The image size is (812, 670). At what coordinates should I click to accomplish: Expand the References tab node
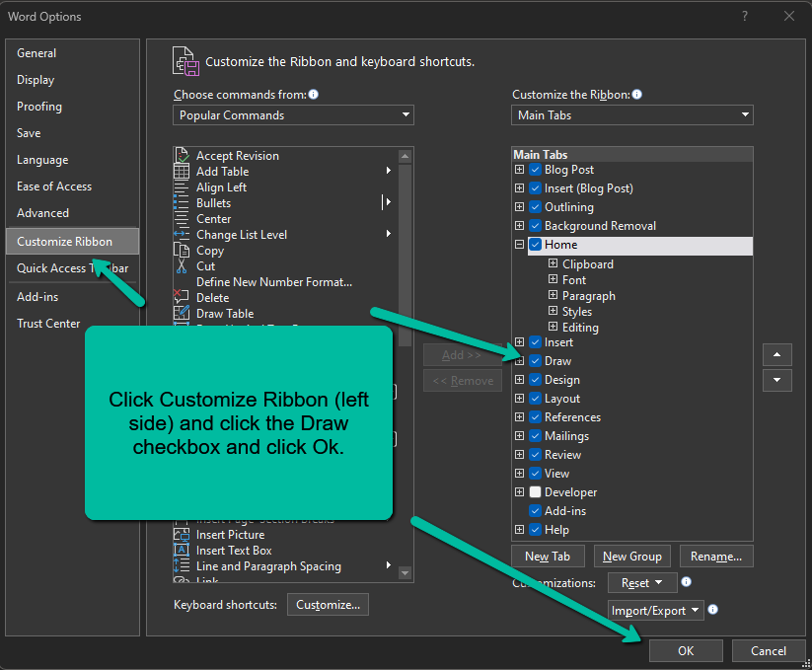click(519, 416)
